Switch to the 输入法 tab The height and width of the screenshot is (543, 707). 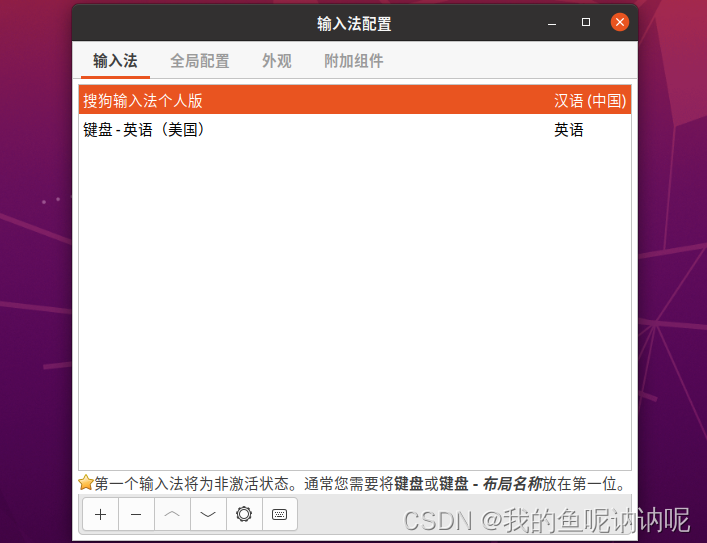coord(115,61)
